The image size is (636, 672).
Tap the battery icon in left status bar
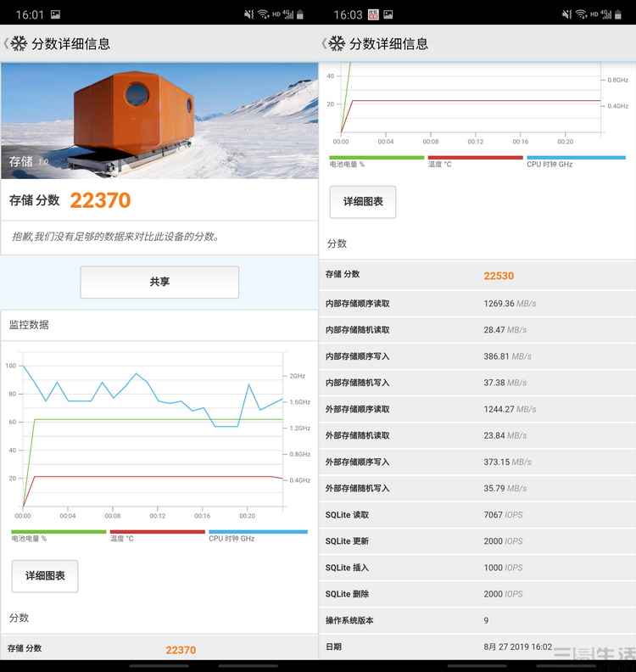[300, 14]
